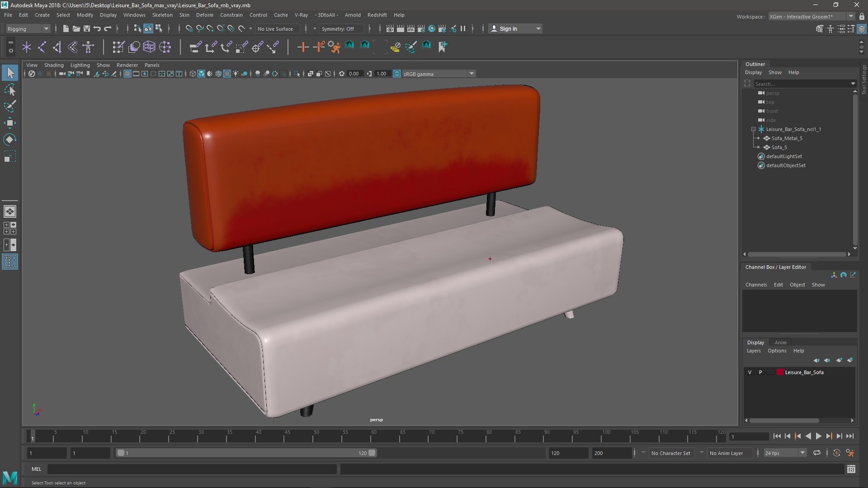Click red color swatch of Leisure_Bar_Sofa layer
Image resolution: width=868 pixels, height=488 pixels.
point(780,372)
